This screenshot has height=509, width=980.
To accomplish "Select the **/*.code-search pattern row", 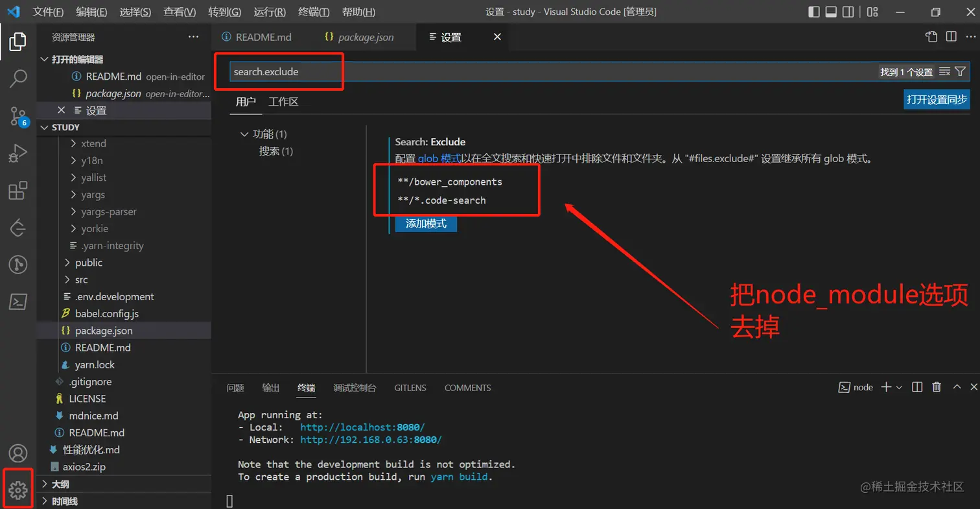I will (441, 200).
